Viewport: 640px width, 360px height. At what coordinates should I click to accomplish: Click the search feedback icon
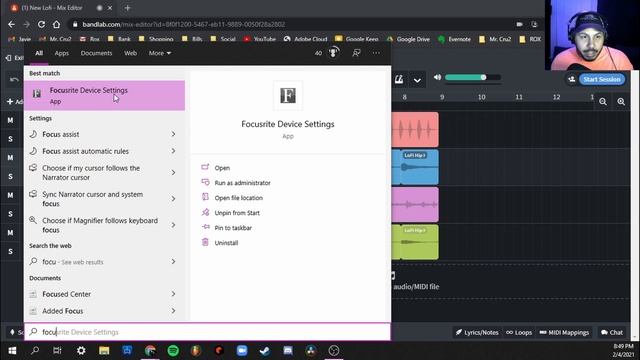point(356,53)
